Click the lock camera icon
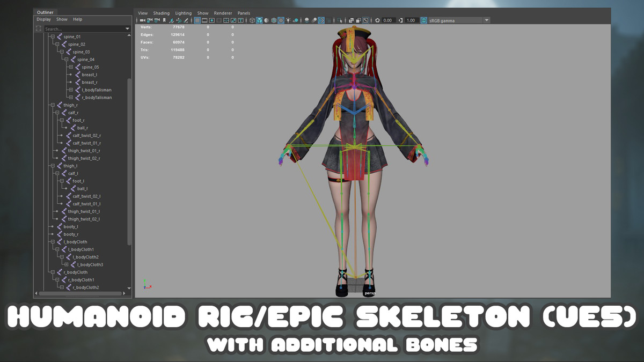This screenshot has height=362, width=644. click(x=149, y=20)
